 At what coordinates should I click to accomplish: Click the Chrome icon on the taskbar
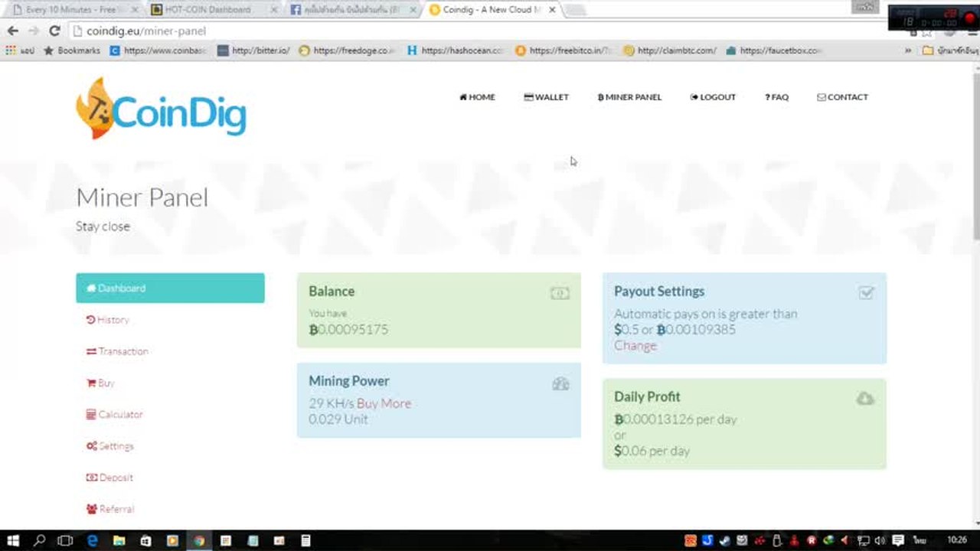tap(199, 540)
